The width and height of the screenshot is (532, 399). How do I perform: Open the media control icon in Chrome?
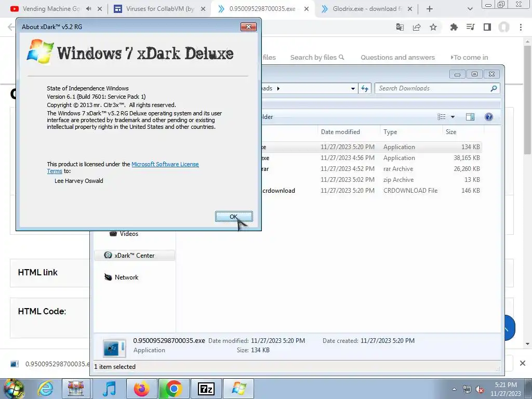[x=471, y=27]
